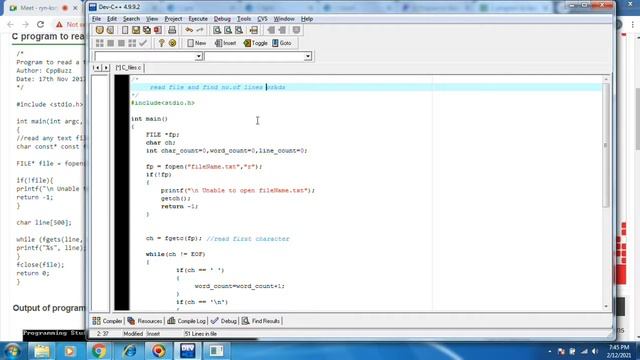640x360 pixels.
Task: Open the View menu
Action: pos(152,19)
